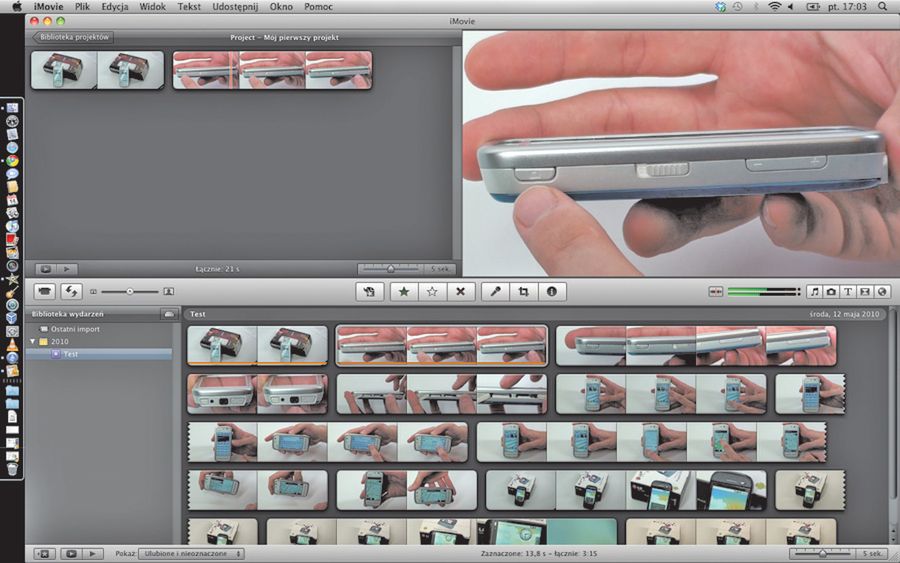This screenshot has width=900, height=563.
Task: Play selected event full screen
Action: pyautogui.click(x=71, y=554)
